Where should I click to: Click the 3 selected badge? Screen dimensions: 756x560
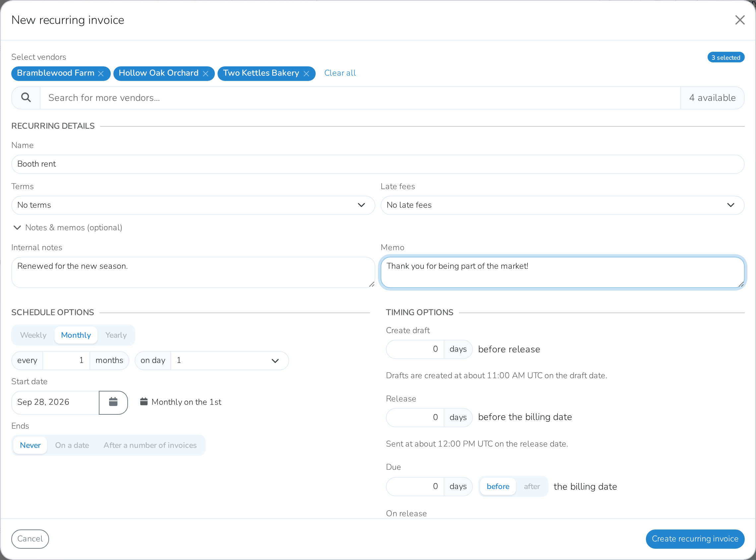pyautogui.click(x=725, y=57)
